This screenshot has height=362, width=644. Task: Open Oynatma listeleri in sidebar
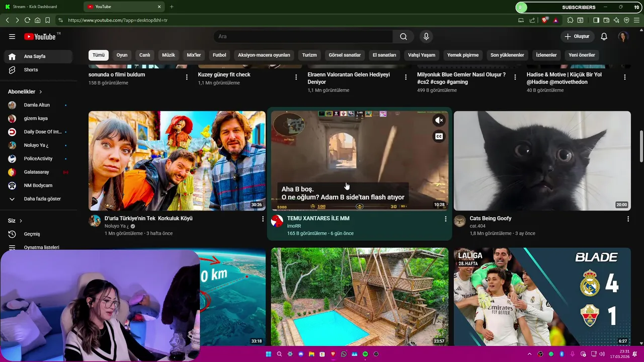pyautogui.click(x=39, y=247)
